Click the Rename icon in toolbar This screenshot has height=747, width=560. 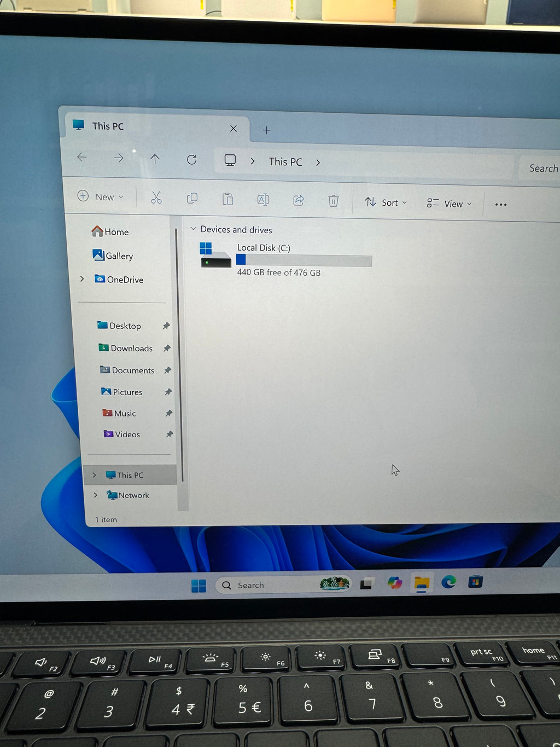[263, 200]
